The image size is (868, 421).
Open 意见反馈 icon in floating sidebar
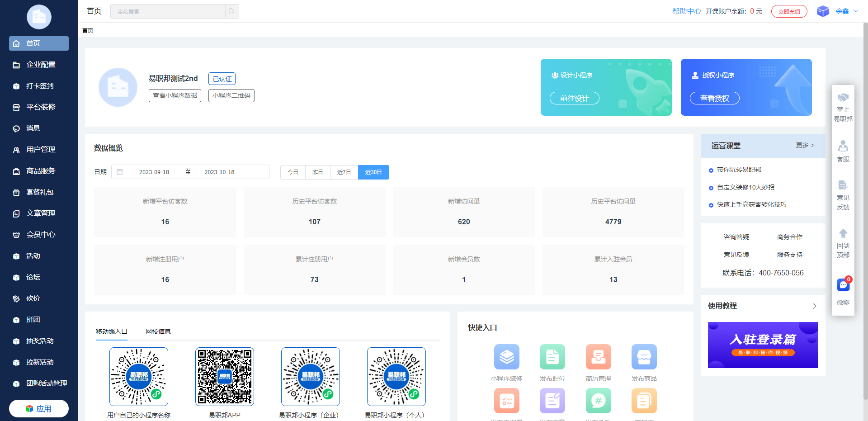[843, 185]
